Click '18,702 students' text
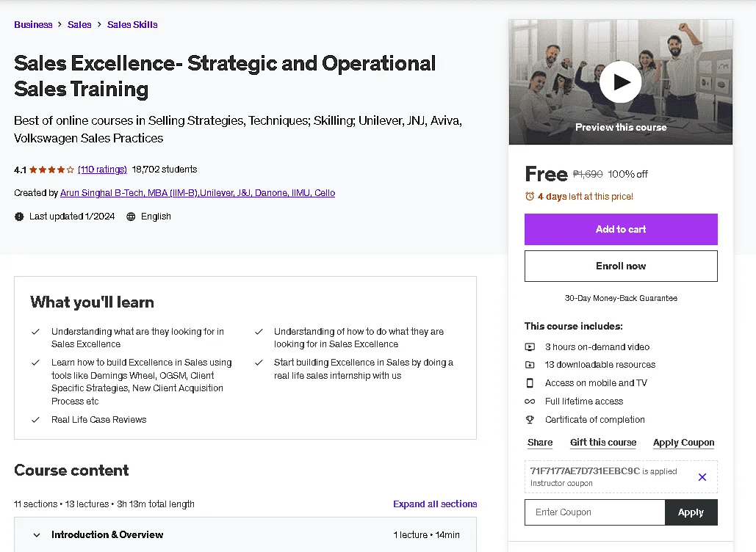This screenshot has height=552, width=756. click(165, 170)
